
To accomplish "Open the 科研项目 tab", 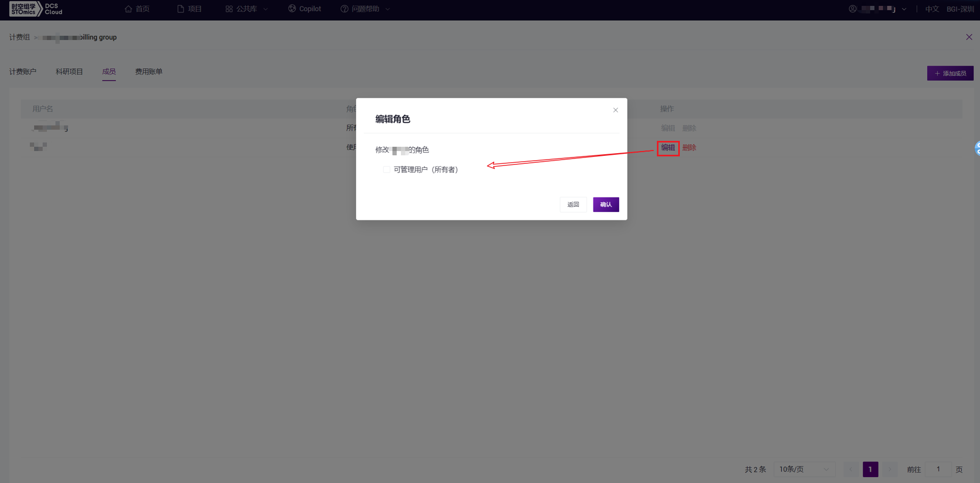I will point(69,72).
